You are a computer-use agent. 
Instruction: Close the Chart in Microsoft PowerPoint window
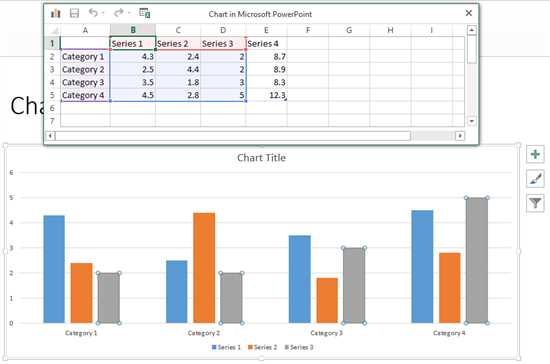click(469, 13)
